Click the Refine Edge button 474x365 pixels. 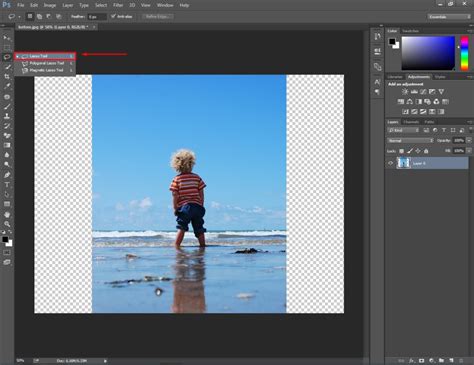coord(158,16)
